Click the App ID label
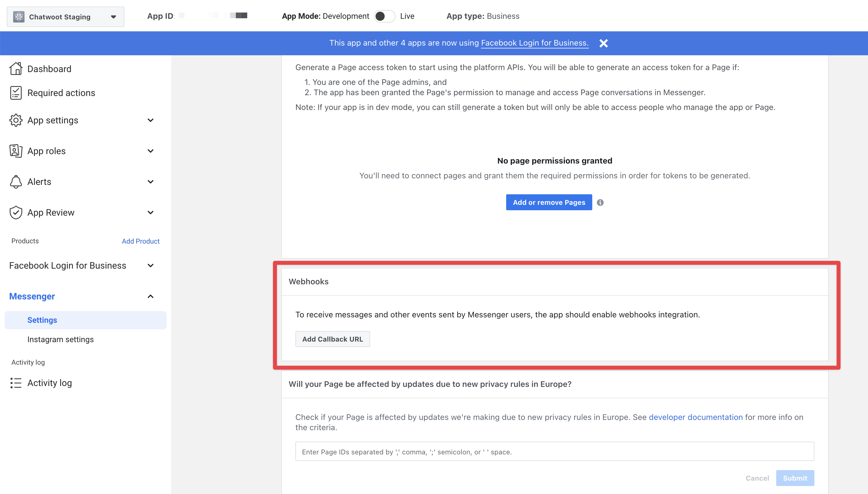 pyautogui.click(x=160, y=16)
